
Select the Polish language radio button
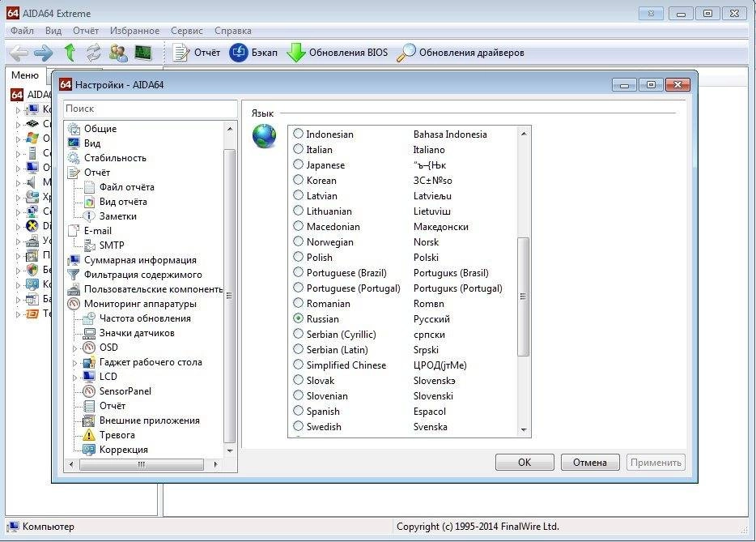(299, 257)
